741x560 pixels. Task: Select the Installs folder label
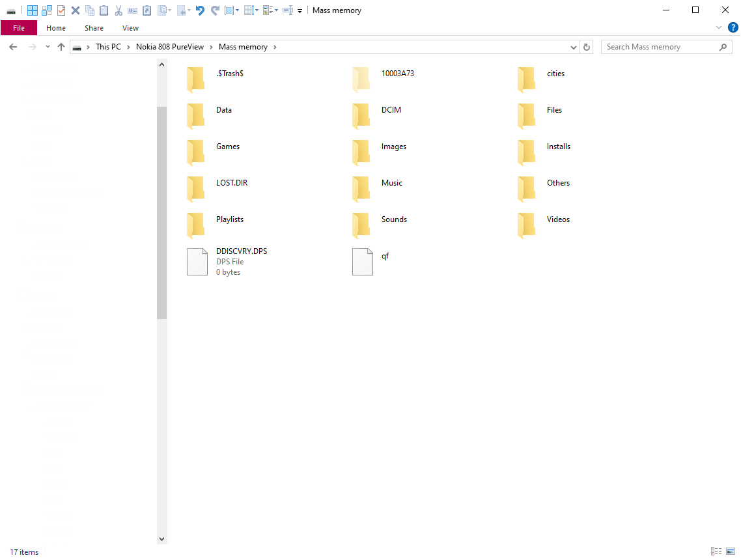[559, 147]
